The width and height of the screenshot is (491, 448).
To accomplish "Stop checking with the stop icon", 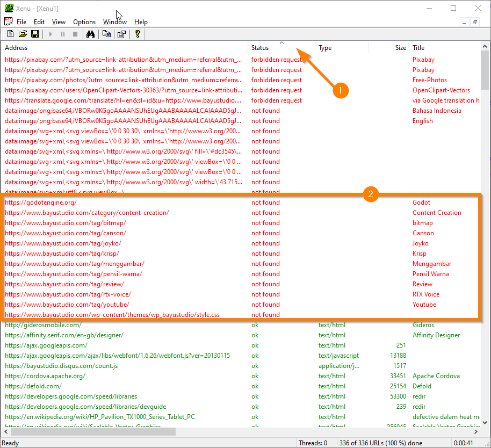I will pyautogui.click(x=75, y=34).
